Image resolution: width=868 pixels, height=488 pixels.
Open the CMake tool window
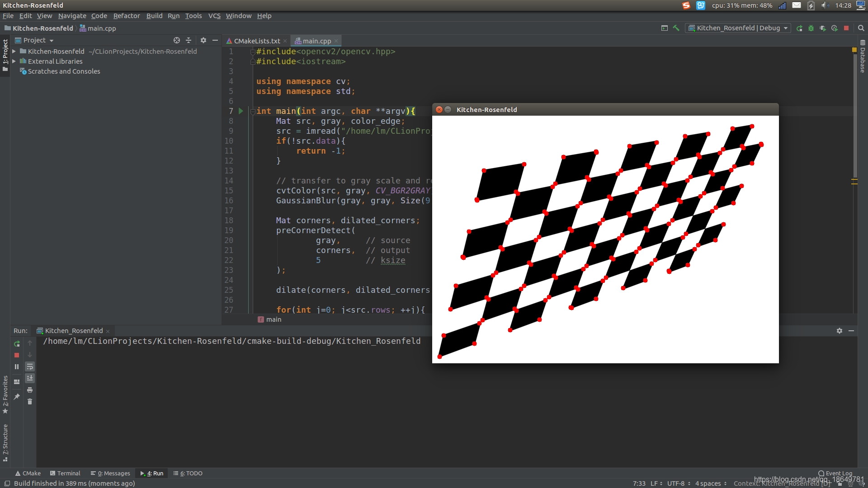pyautogui.click(x=28, y=473)
